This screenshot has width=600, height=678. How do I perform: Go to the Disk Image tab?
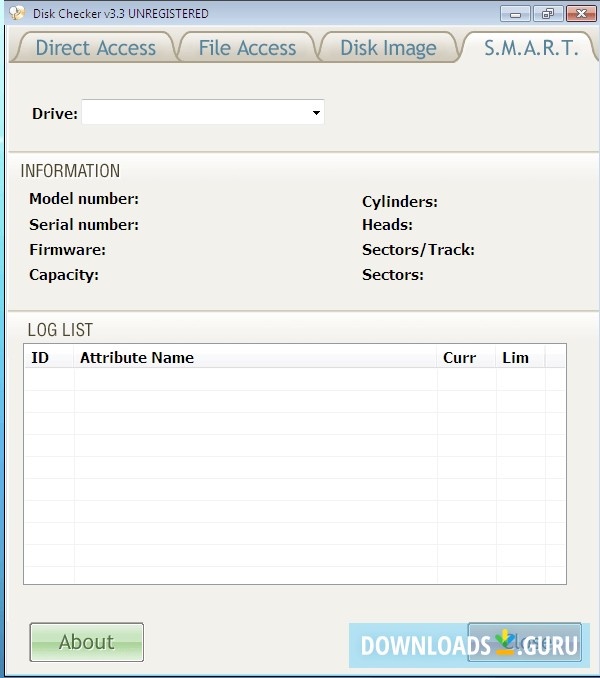tap(388, 48)
